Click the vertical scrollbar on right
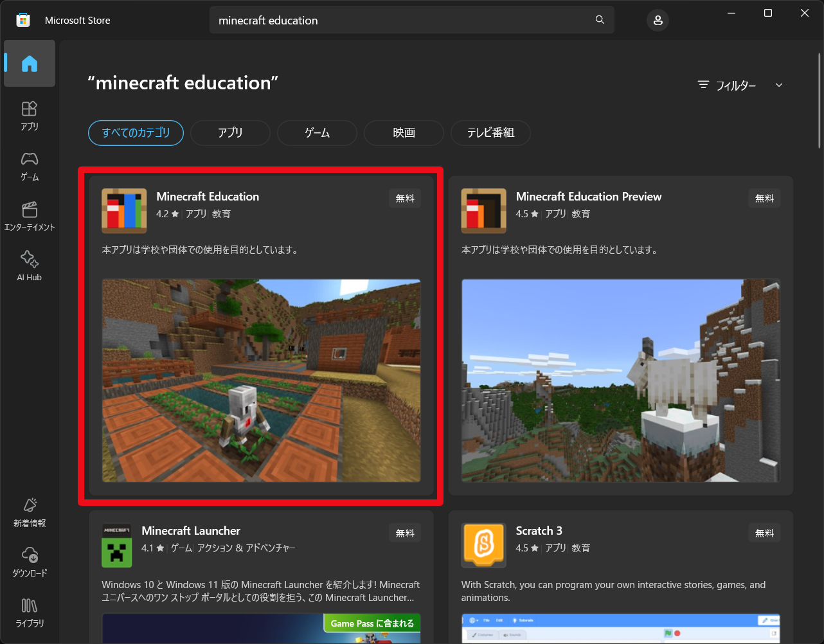The image size is (824, 644). click(x=820, y=101)
